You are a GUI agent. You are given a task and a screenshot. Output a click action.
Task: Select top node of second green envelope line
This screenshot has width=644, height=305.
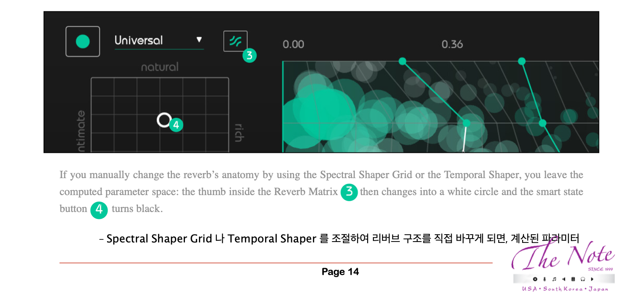click(x=522, y=61)
